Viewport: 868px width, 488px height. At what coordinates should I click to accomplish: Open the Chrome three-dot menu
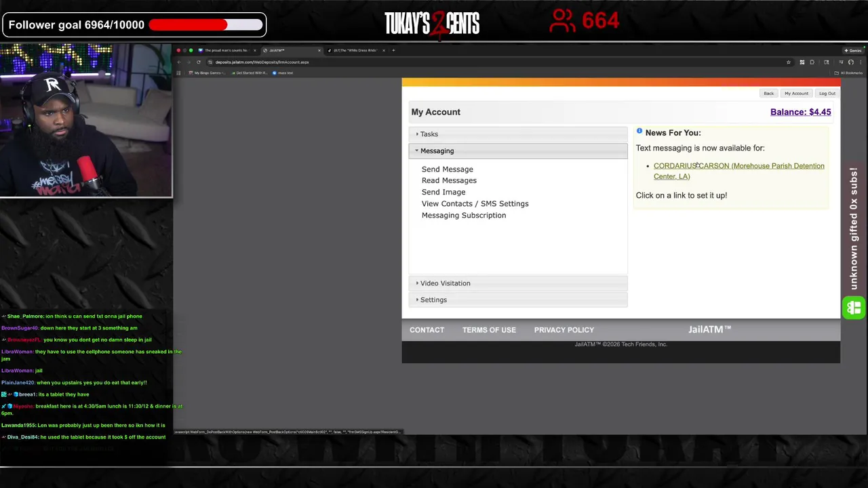tap(861, 62)
